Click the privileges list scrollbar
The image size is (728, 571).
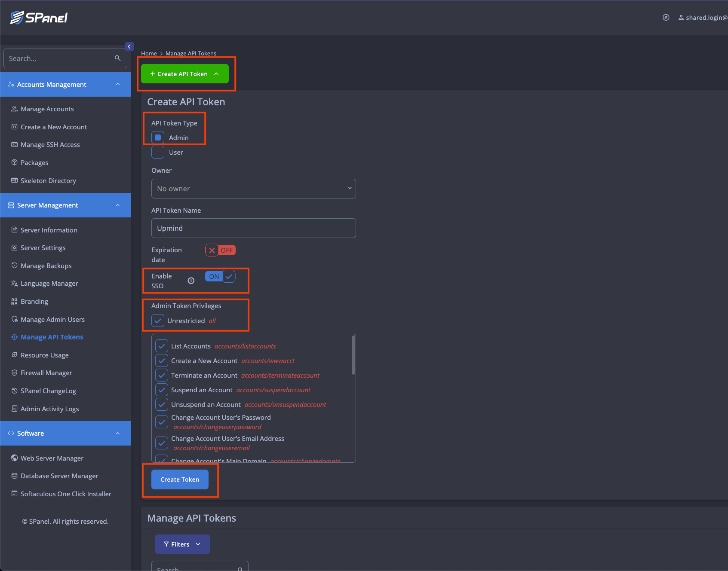click(x=353, y=355)
